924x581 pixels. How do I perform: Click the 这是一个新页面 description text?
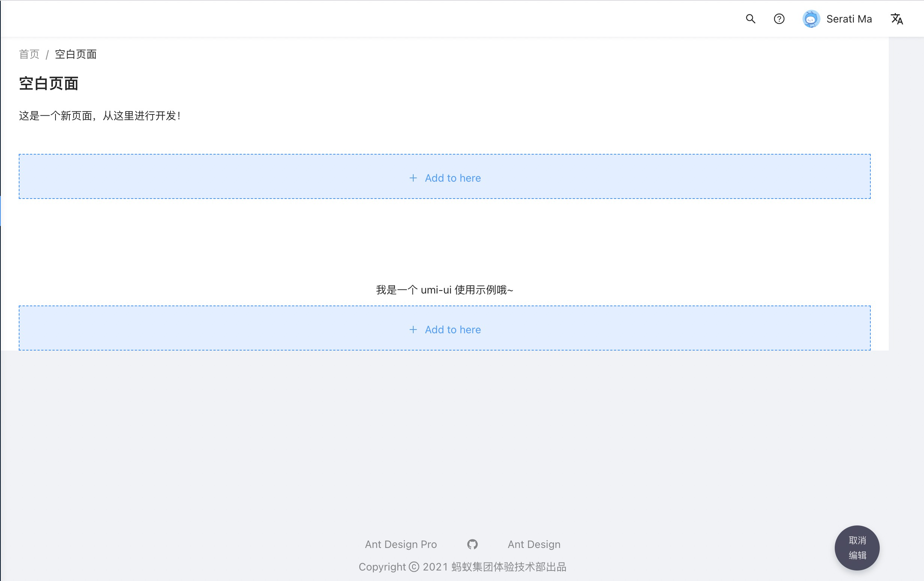click(100, 116)
